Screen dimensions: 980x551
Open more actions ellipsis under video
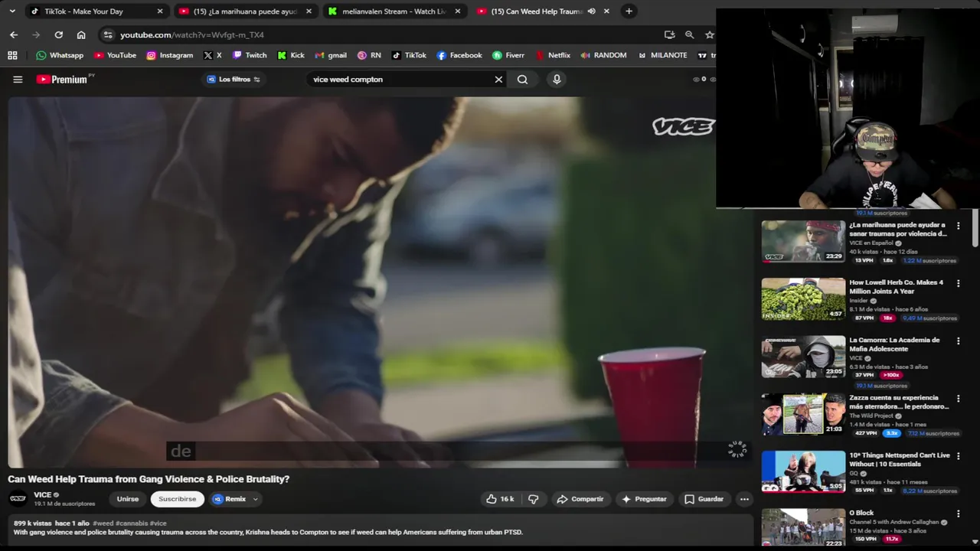click(x=744, y=499)
